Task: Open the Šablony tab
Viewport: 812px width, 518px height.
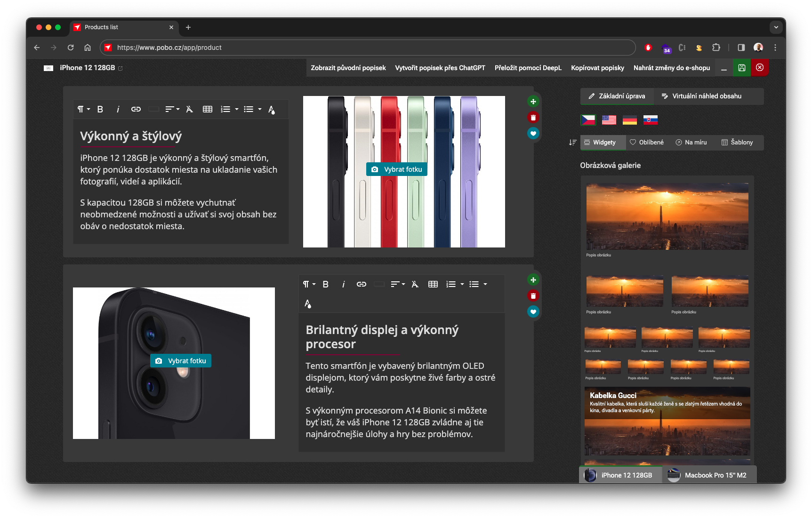Action: coord(737,142)
